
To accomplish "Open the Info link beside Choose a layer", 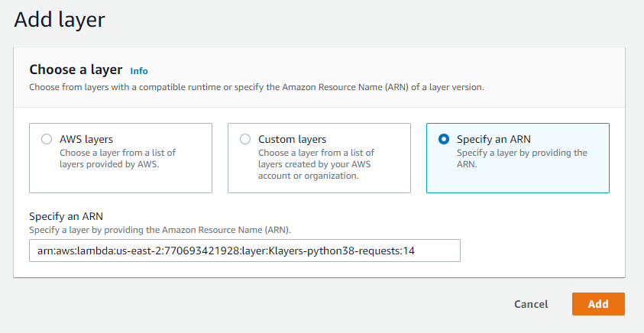I will tap(139, 71).
